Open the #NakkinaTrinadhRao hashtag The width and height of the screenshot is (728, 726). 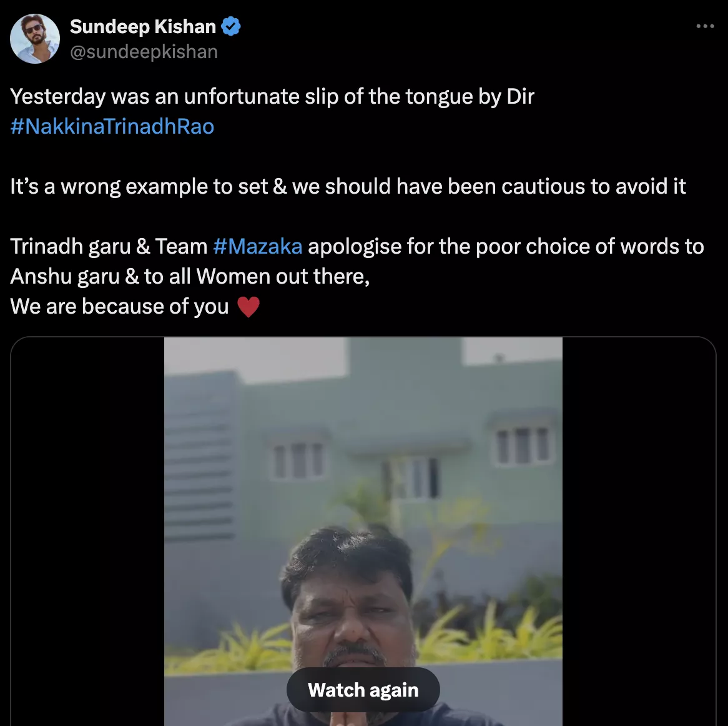click(x=112, y=126)
